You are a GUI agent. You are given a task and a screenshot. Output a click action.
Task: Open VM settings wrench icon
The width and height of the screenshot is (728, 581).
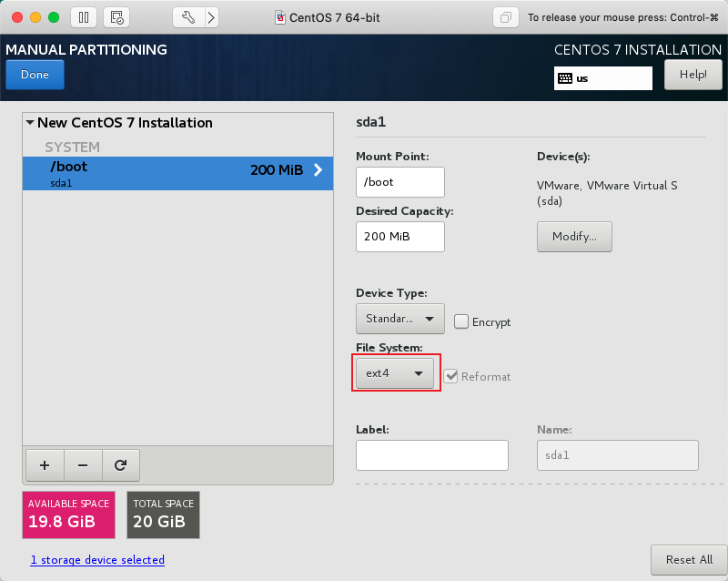point(188,17)
